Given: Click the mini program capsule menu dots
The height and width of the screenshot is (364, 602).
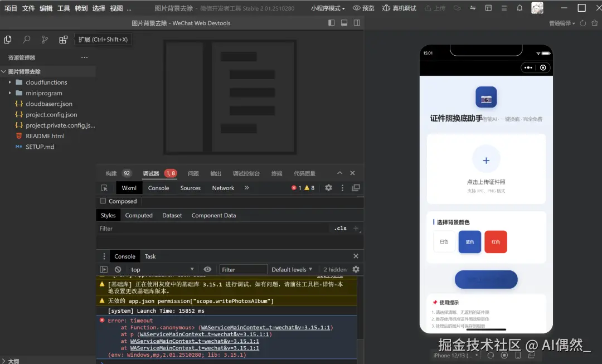Looking at the screenshot, I should tap(528, 67).
